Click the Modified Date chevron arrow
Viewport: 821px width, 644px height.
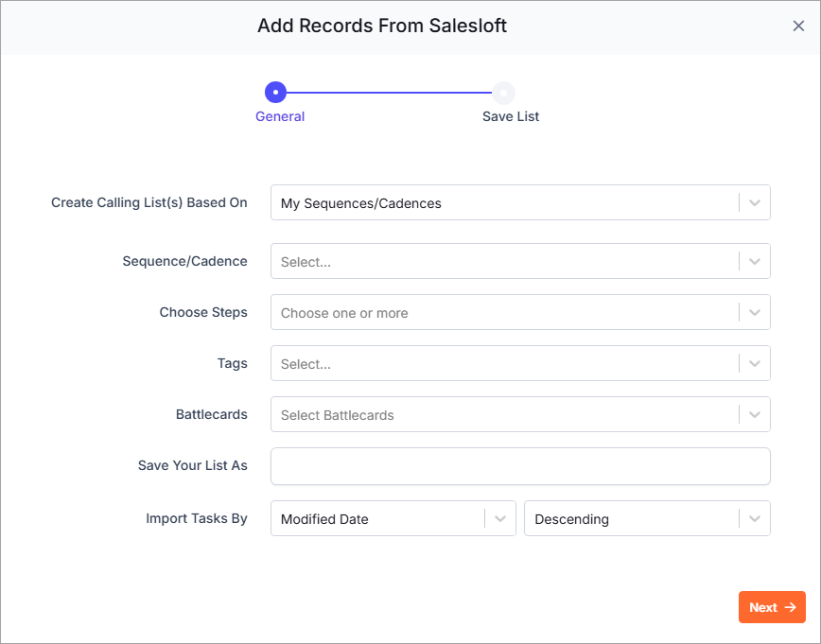point(500,518)
